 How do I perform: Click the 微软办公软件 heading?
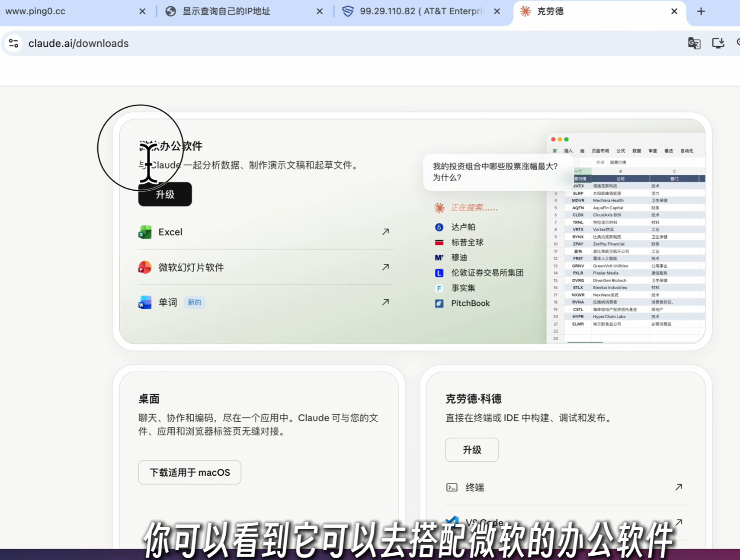click(x=171, y=146)
